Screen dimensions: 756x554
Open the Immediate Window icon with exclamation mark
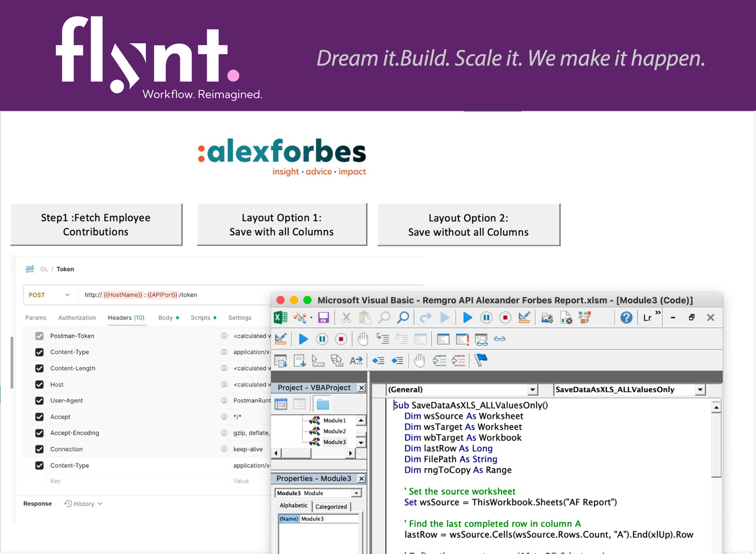(x=462, y=339)
